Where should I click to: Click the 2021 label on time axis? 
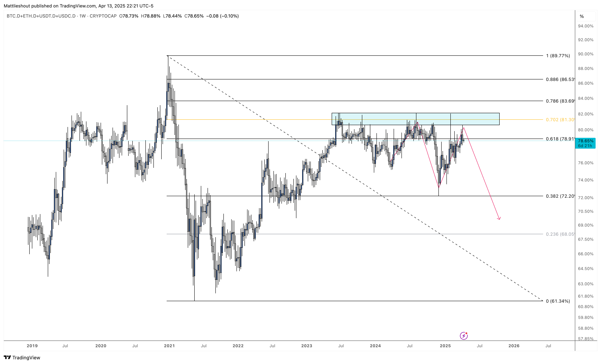click(169, 346)
